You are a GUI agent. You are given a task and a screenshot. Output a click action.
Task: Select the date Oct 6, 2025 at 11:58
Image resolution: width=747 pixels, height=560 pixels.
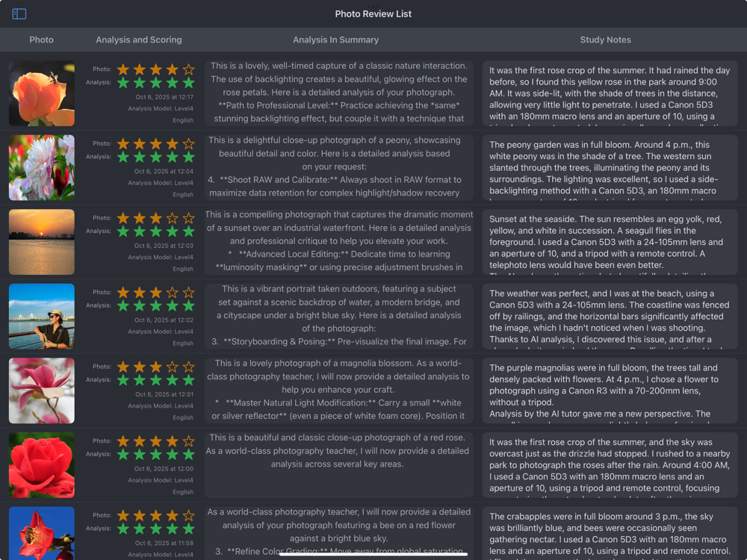coord(164,543)
